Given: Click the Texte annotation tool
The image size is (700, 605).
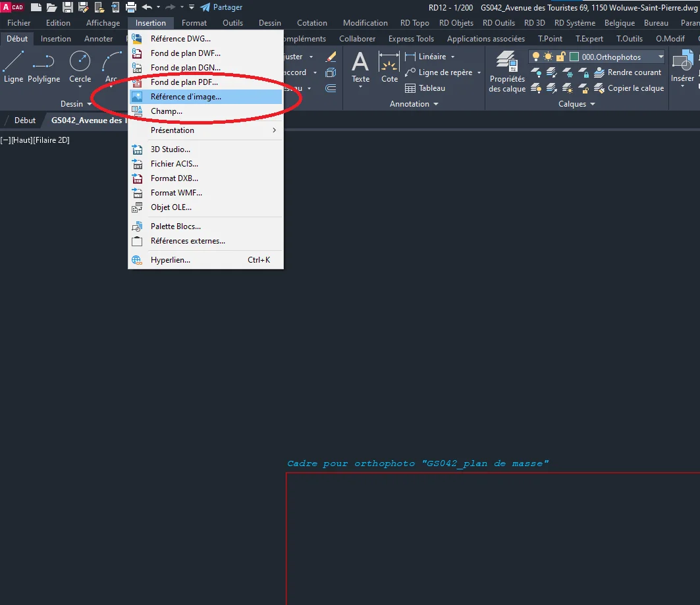Looking at the screenshot, I should [360, 67].
